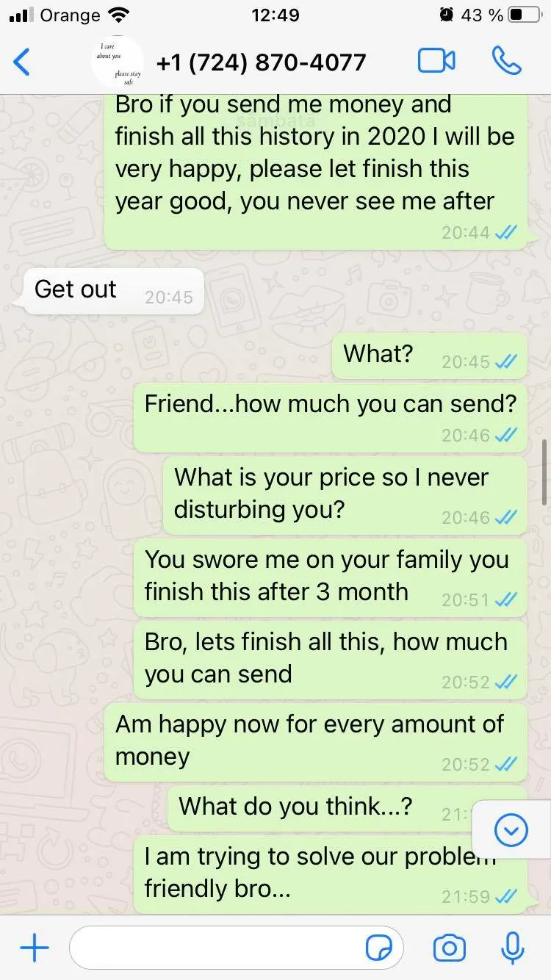The image size is (551, 980).
Task: Click the chat scrollbar indicator on right edge
Action: (544, 472)
